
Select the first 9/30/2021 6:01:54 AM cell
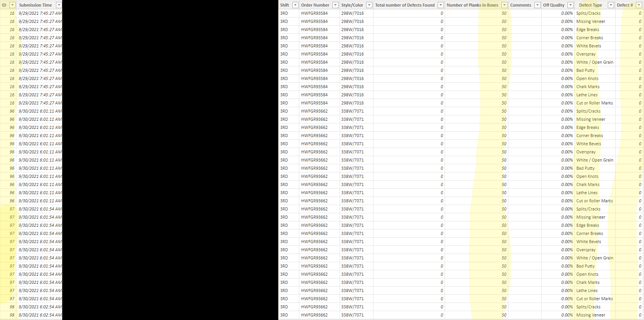point(40,209)
